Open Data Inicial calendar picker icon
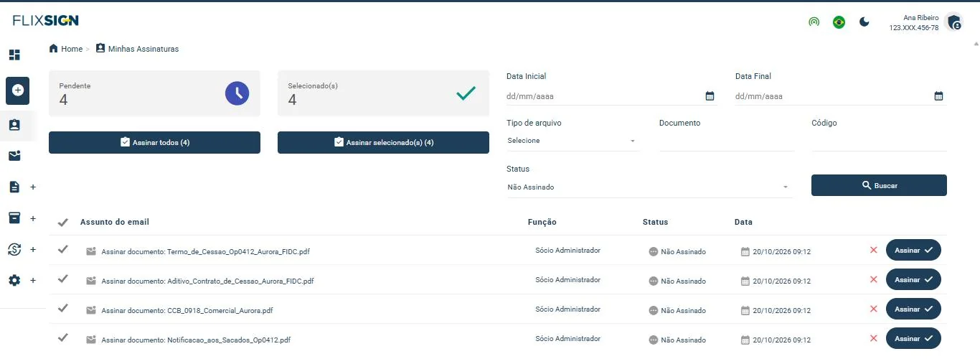This screenshot has height=359, width=980. coord(710,96)
